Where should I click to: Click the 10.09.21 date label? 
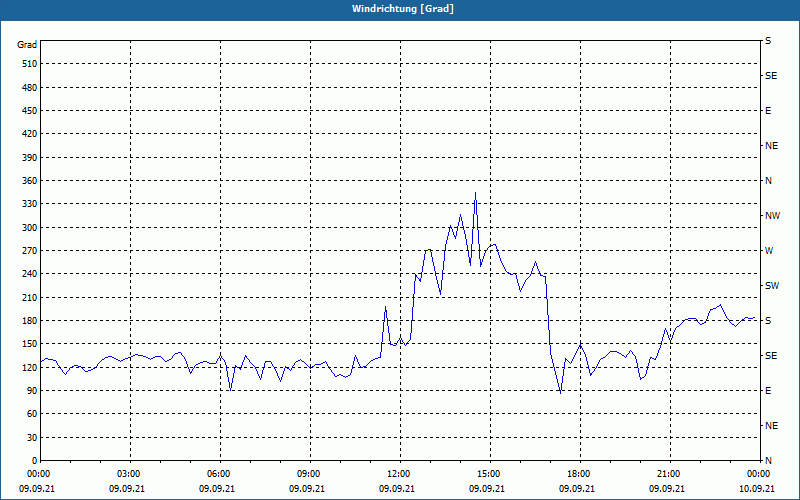point(757,489)
